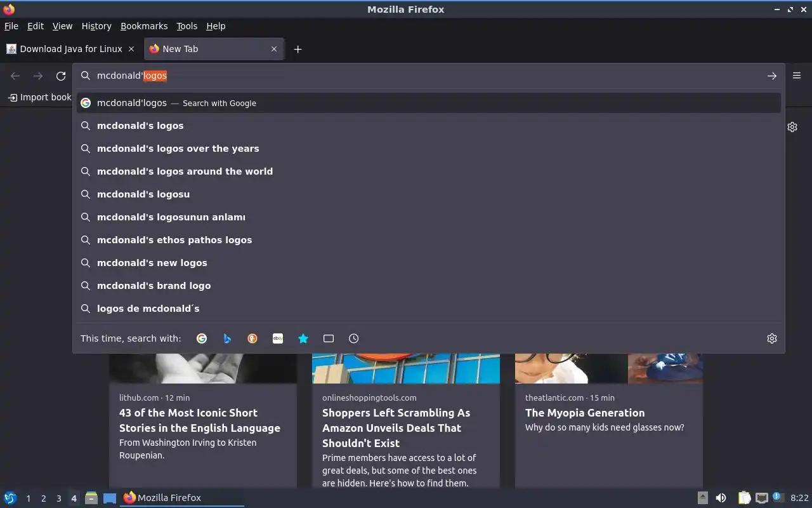Open file manager icon in taskbar
812x508 pixels.
[91, 498]
